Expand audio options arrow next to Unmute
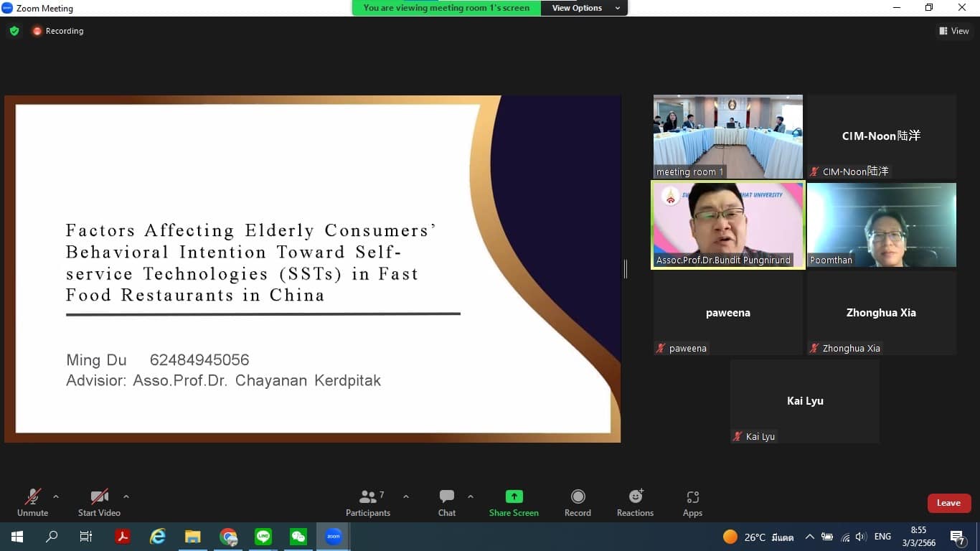The width and height of the screenshot is (980, 551). click(x=56, y=496)
